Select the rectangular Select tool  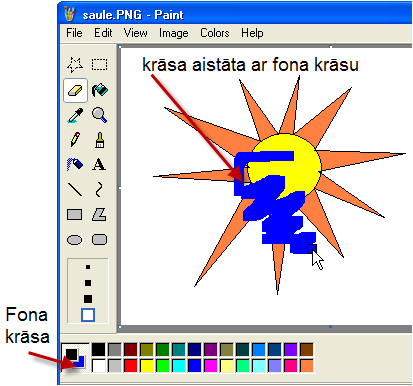click(100, 64)
